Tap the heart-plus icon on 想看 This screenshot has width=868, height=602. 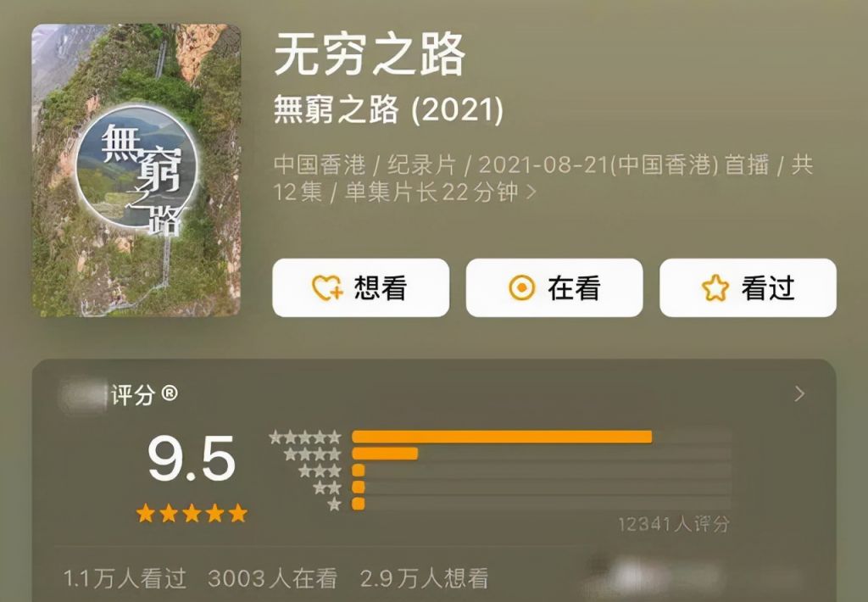[x=328, y=288]
